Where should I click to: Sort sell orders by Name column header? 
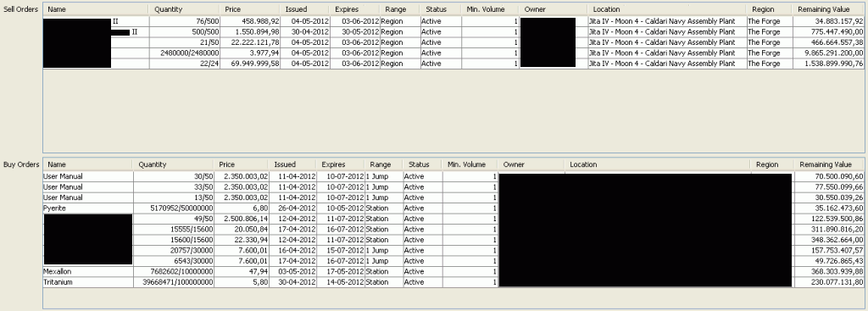[x=96, y=9]
